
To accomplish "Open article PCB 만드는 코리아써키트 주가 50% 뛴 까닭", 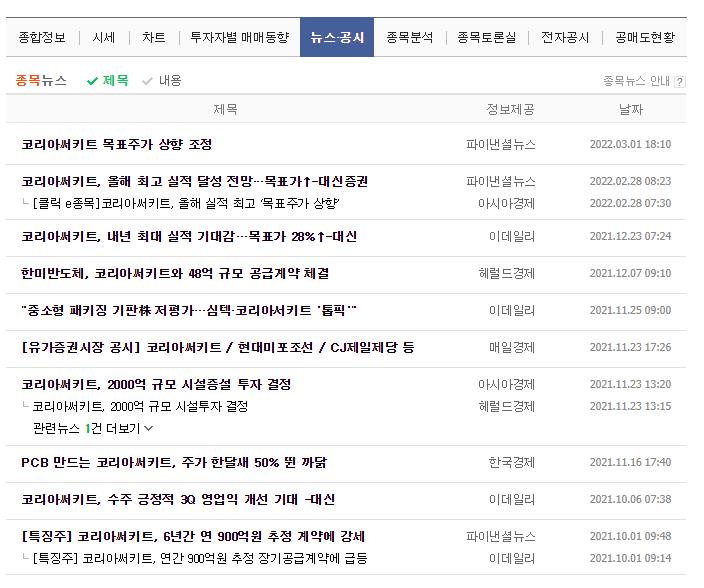I will (x=174, y=462).
